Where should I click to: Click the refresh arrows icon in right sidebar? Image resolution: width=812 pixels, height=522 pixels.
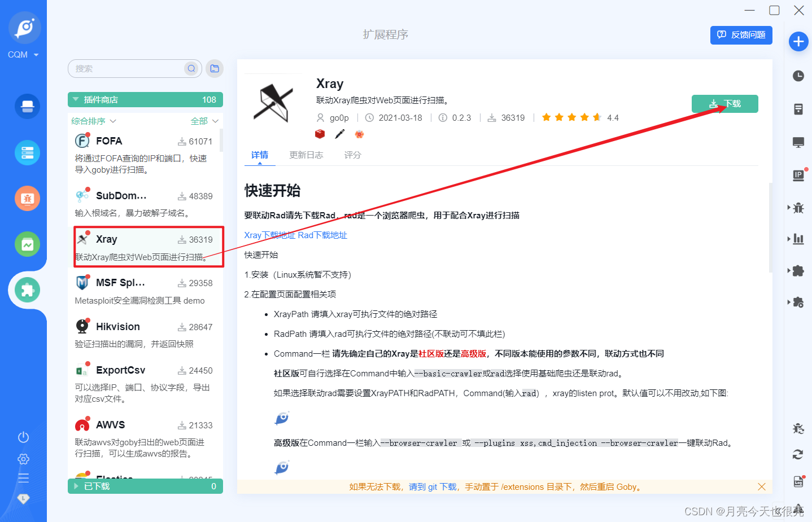[x=798, y=454]
